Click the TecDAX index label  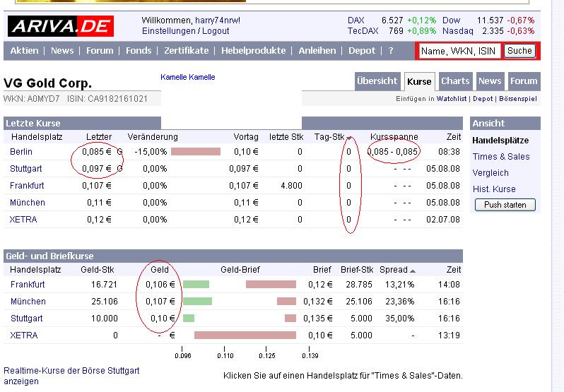pos(363,31)
